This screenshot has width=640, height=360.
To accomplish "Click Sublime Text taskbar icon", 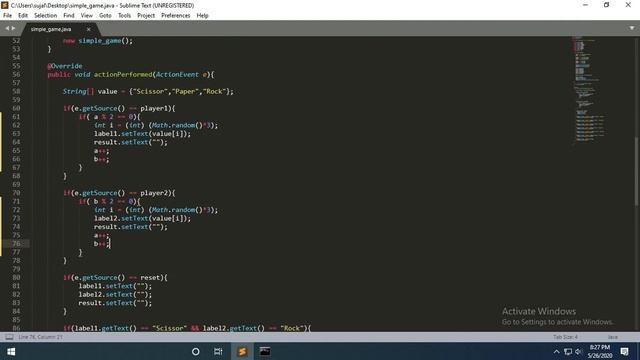I will tap(242, 351).
